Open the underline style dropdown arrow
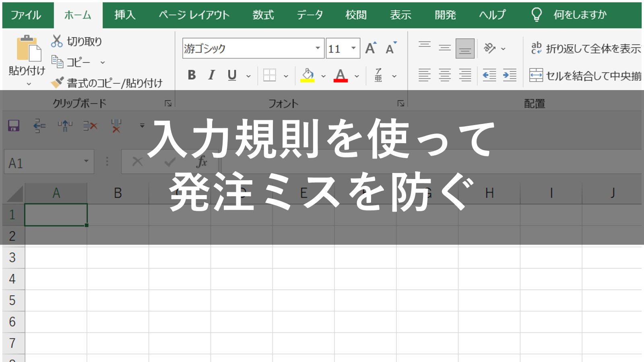644x362 pixels. (248, 76)
